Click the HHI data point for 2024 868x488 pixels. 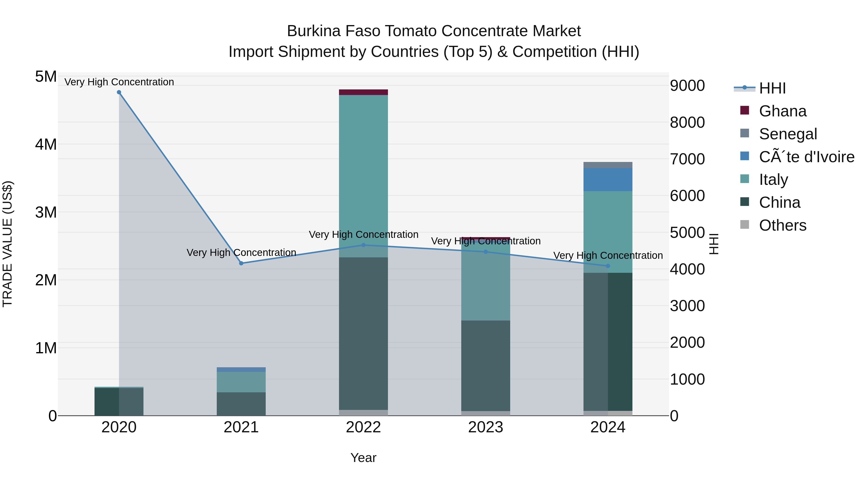pos(608,266)
